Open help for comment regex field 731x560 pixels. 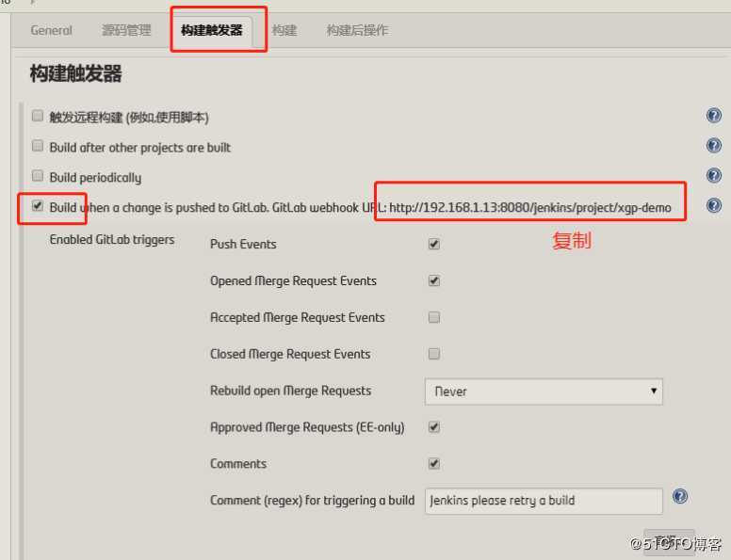(680, 496)
